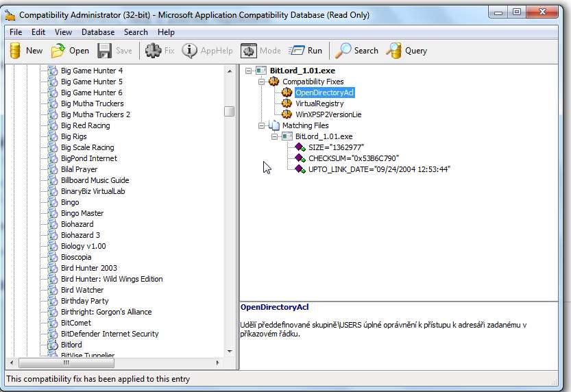571x392 pixels.
Task: Click the Matching Files documents icon
Action: click(274, 125)
